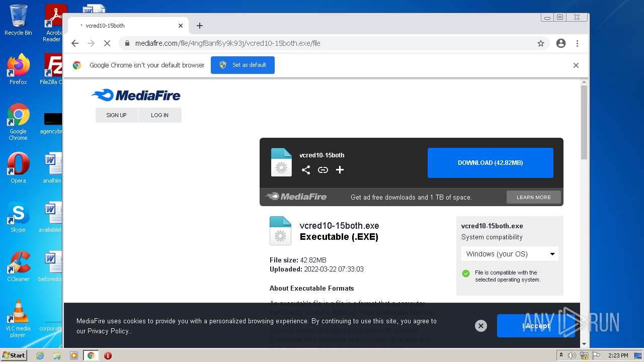
Task: Dismiss the cookie notice with the X
Action: [481, 326]
